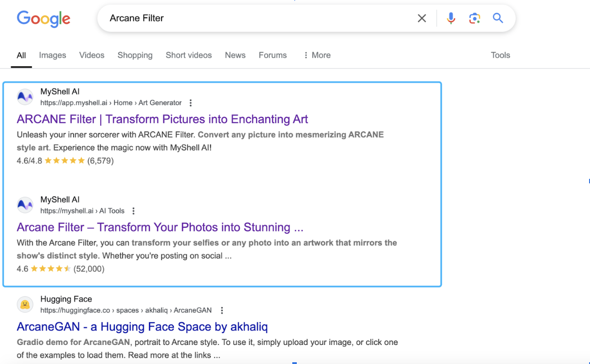Open ARCANE Filter Transform Pictures link
590x364 pixels.
(162, 119)
